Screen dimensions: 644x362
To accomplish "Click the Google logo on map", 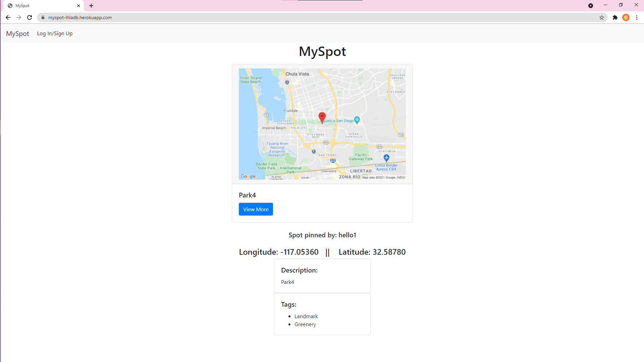I will click(x=248, y=176).
